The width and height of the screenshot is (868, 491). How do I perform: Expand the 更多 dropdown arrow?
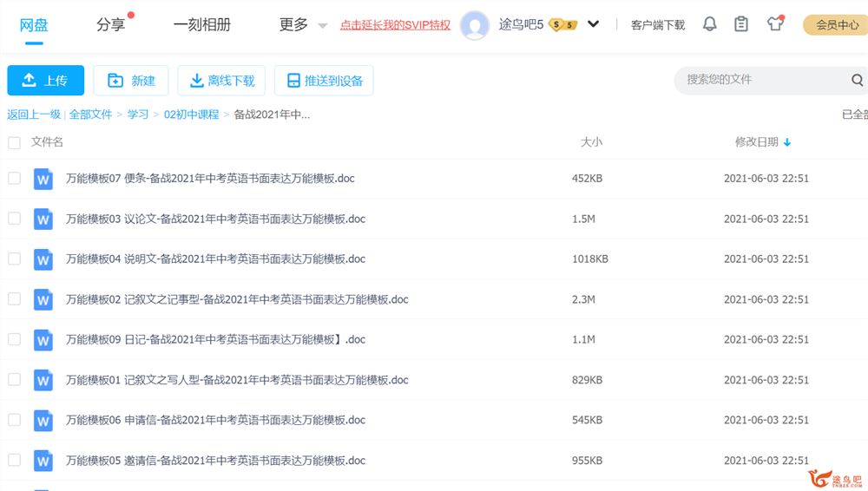322,25
